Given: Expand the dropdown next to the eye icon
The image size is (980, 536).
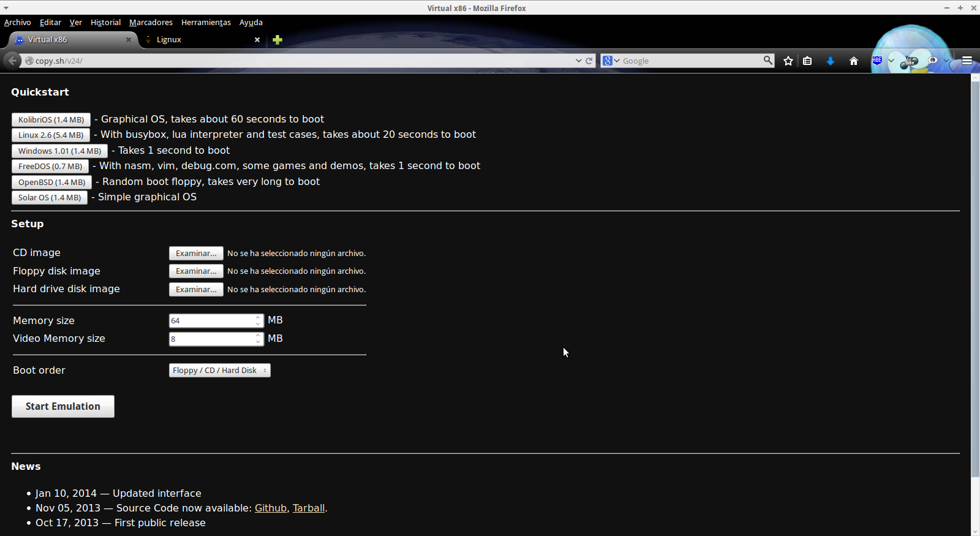Looking at the screenshot, I should click(x=946, y=61).
